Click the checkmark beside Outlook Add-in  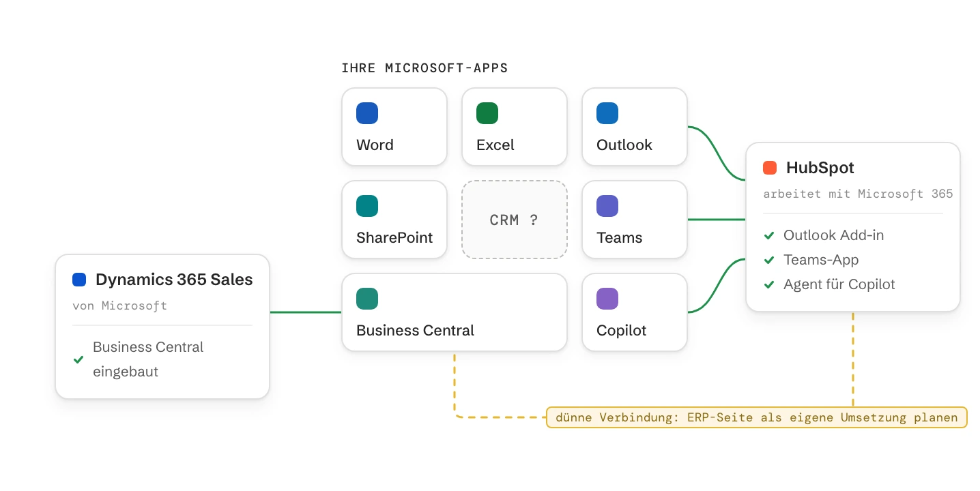[x=769, y=236]
